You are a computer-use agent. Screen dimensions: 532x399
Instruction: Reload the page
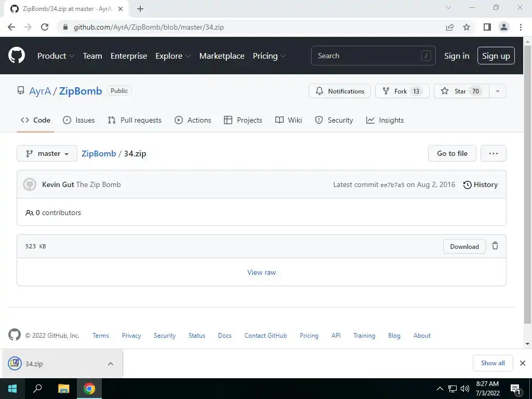(45, 27)
